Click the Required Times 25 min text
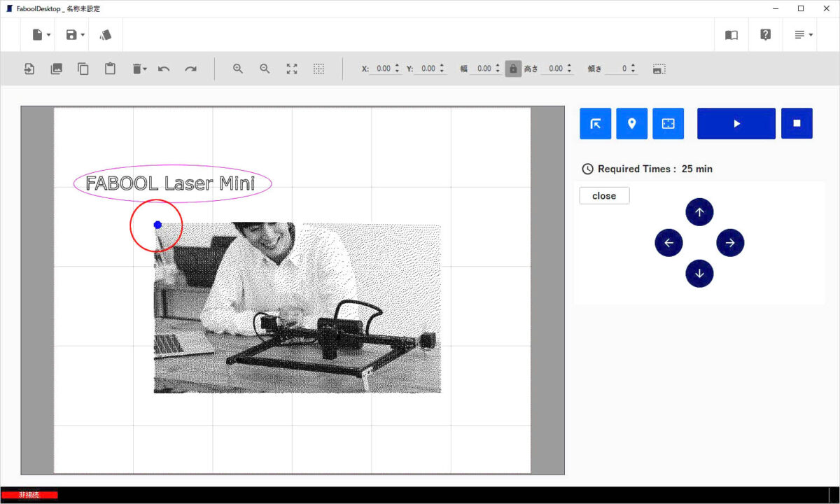The image size is (840, 504). (655, 169)
